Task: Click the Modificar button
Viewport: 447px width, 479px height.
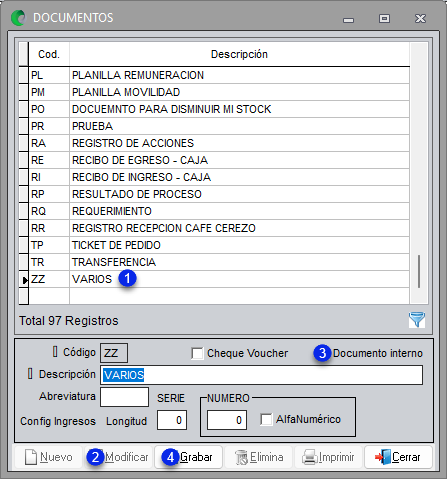Action: 118,457
